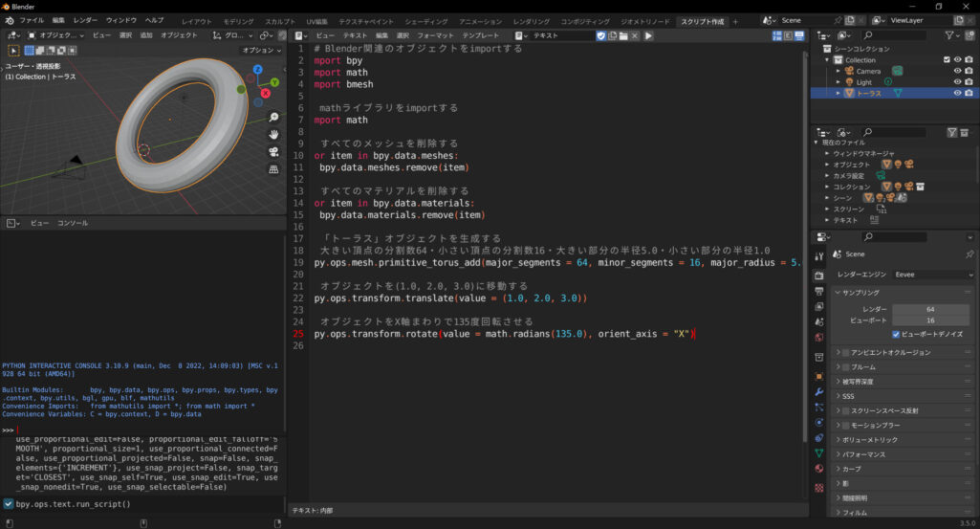980x529 pixels.
Task: Open the ファイル menu
Action: pyautogui.click(x=32, y=21)
